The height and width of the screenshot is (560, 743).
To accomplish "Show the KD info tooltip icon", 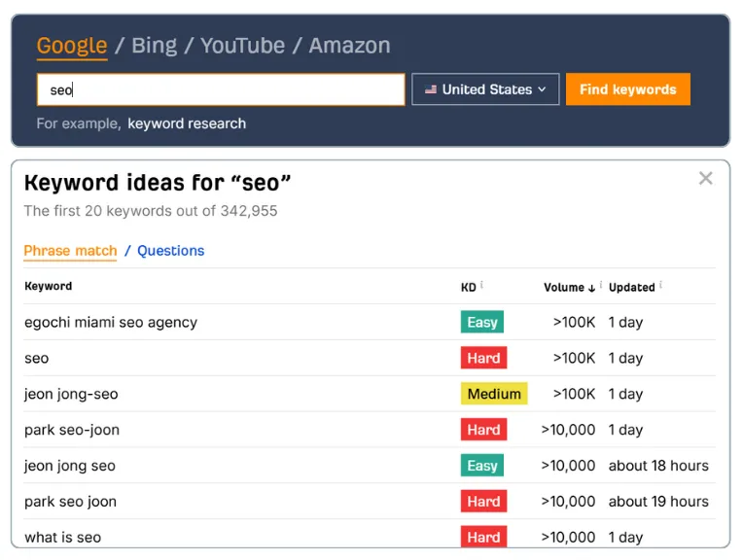I will (481, 285).
